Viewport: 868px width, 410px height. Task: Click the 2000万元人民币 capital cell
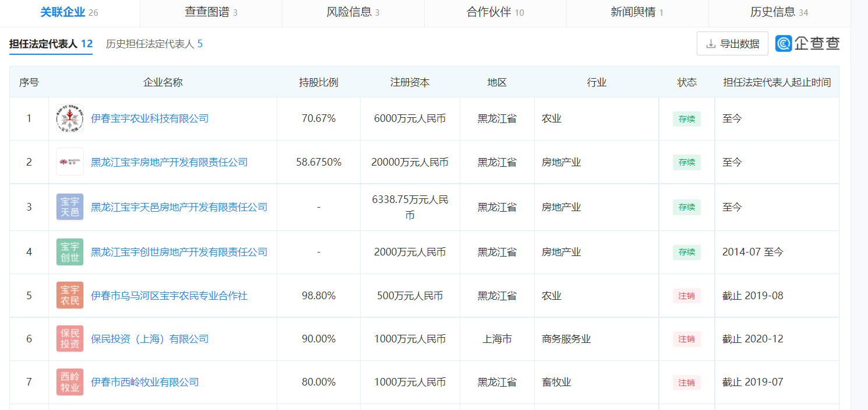point(410,252)
